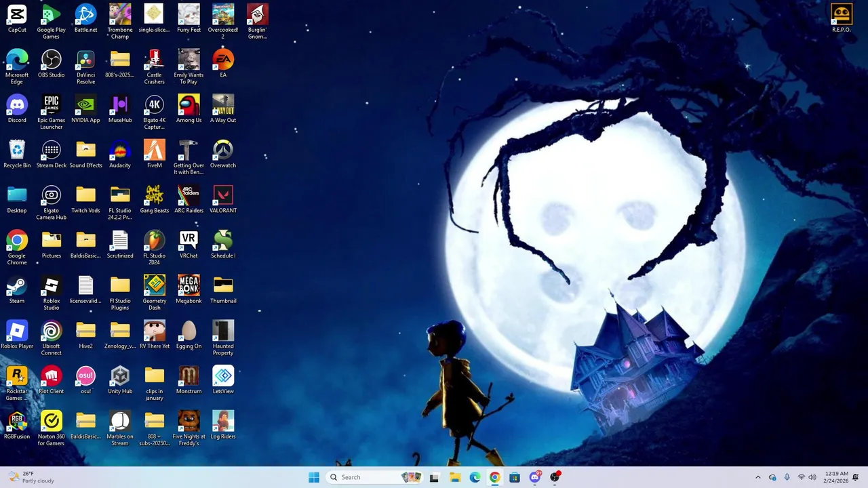Open the microphone tray icon
This screenshot has height=488, width=868.
(787, 477)
